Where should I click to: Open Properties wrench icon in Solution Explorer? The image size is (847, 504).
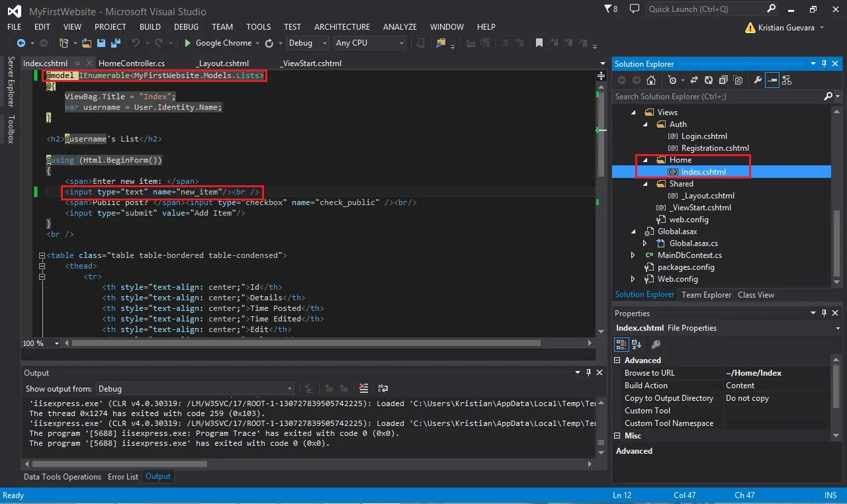(x=758, y=80)
